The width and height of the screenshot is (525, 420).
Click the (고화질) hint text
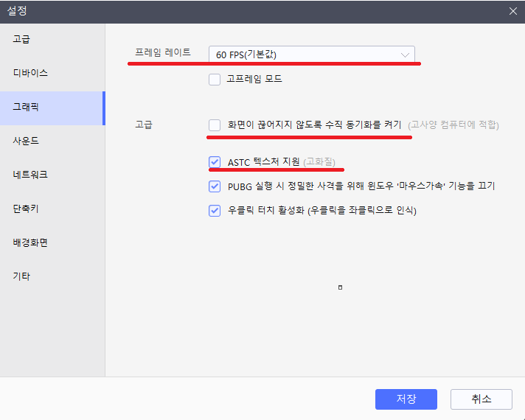[319, 162]
